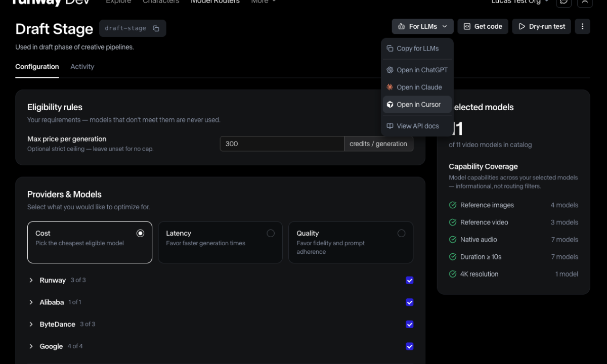Expand the Alibaba provider row chevron

(31, 302)
